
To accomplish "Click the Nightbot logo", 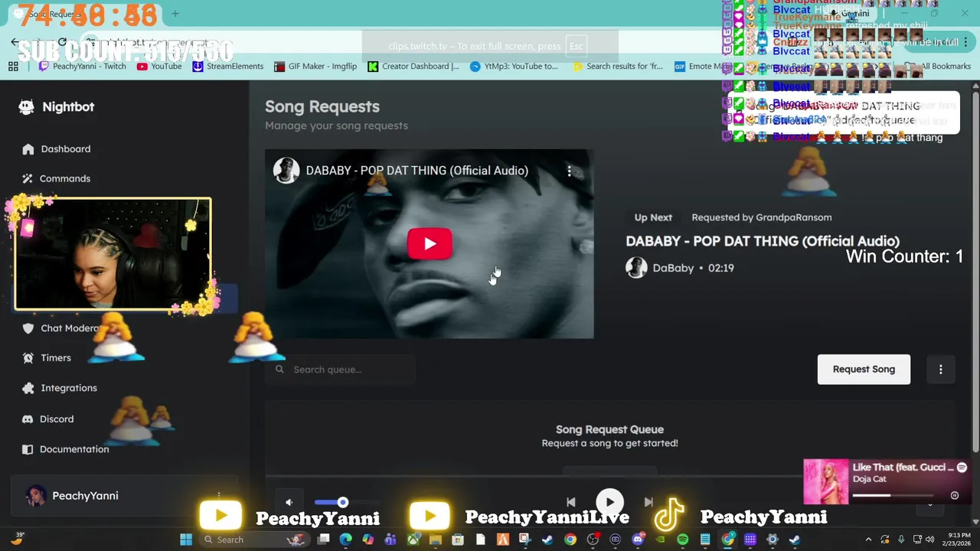I will (x=26, y=107).
